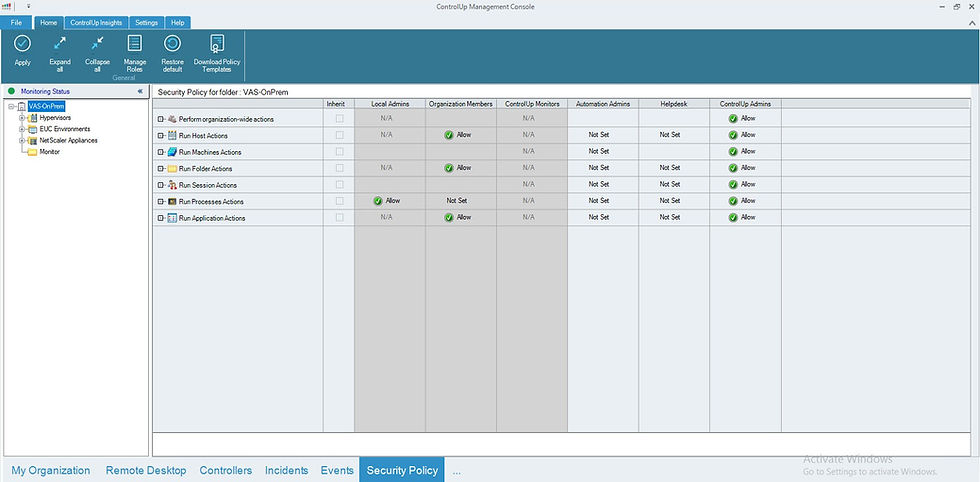Switch to Remote Desktop bottom tab

(x=146, y=470)
